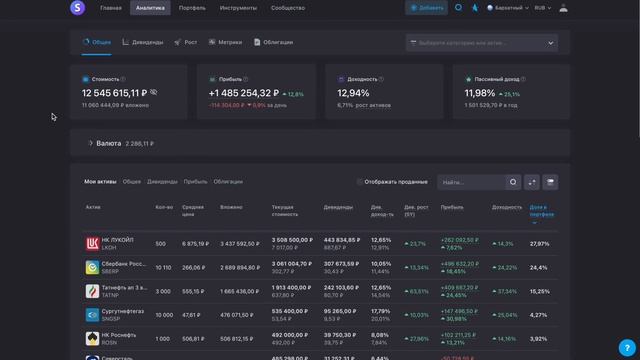Screen dimensions: 640x360
Task: Sort by the Кол-во column header
Action: coord(164,207)
